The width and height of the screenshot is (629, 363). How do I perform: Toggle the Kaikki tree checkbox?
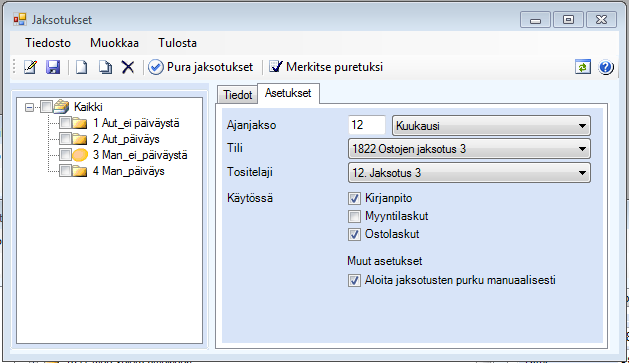pos(47,107)
